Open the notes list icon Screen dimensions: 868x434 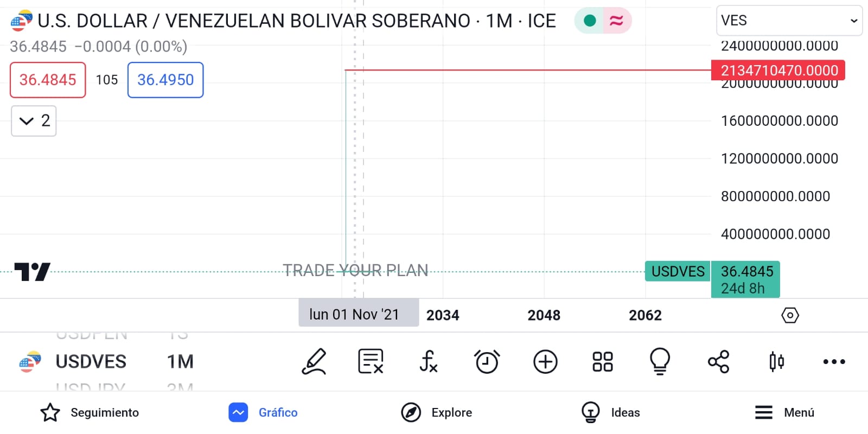[x=371, y=362]
